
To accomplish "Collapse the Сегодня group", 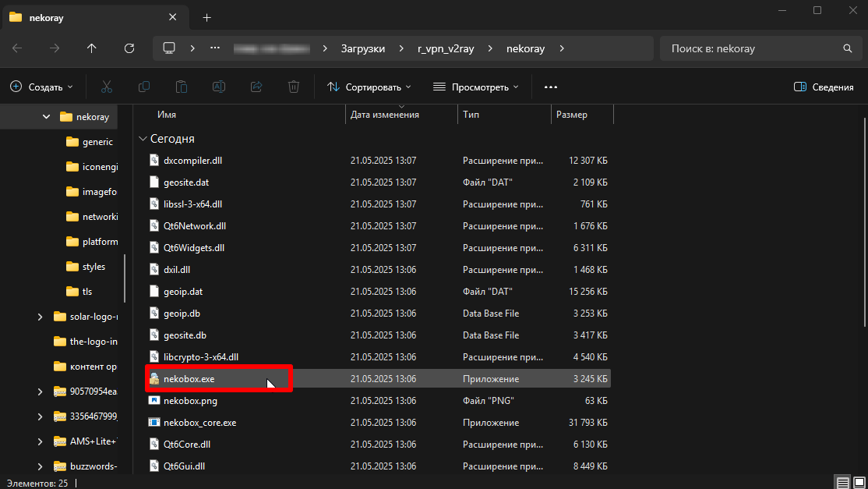I will pyautogui.click(x=143, y=139).
